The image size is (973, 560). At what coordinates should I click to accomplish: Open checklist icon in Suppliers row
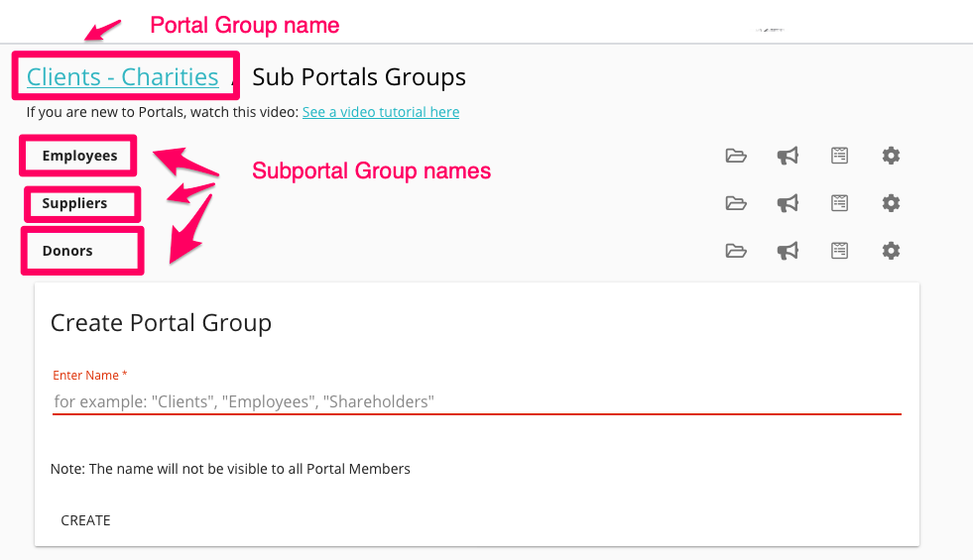coord(840,203)
